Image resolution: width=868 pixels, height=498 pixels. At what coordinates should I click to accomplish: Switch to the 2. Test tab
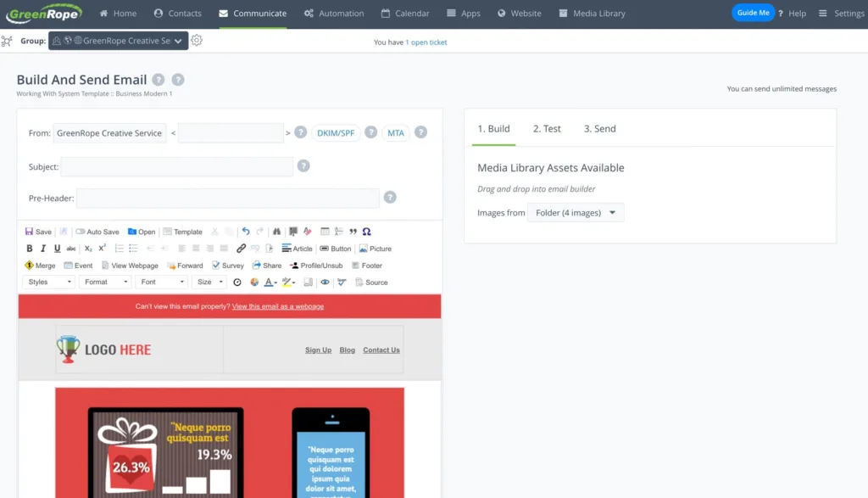[x=547, y=129]
